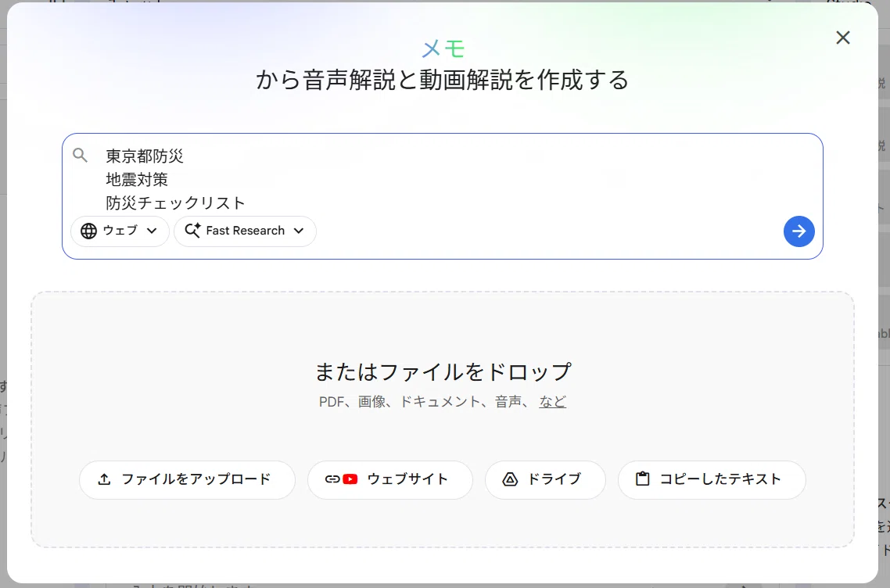
Task: Click the メモ title text
Action: pyautogui.click(x=443, y=48)
